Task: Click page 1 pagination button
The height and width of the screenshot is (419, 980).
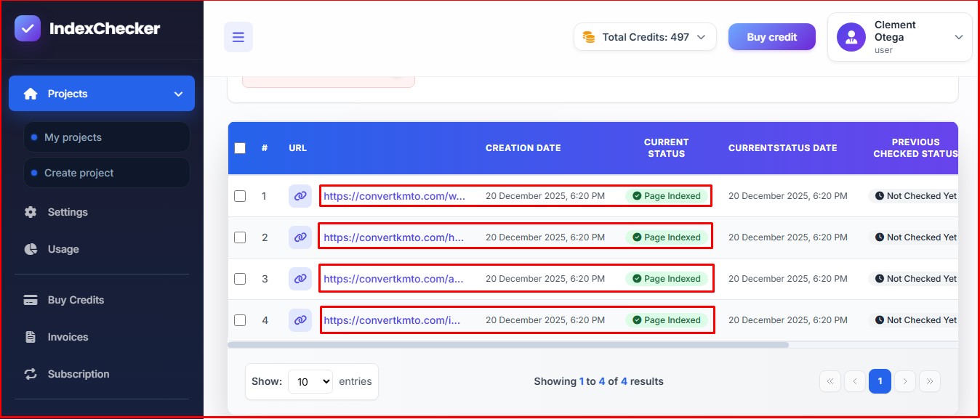Action: pyautogui.click(x=880, y=381)
